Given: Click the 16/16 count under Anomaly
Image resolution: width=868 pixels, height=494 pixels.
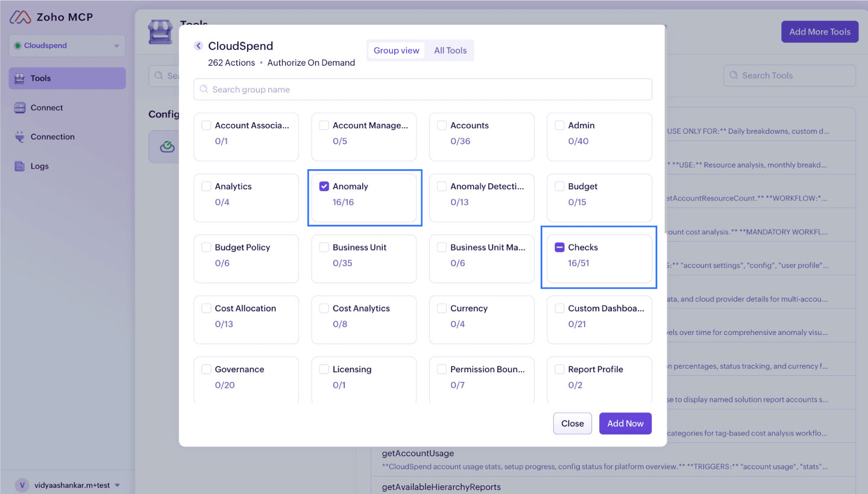Looking at the screenshot, I should pyautogui.click(x=343, y=202).
